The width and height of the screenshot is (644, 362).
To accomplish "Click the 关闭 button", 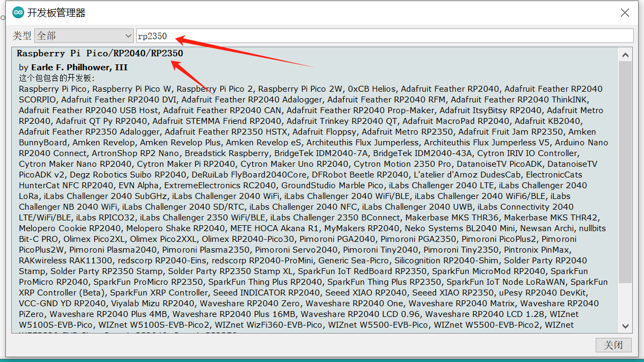I will pos(613,345).
